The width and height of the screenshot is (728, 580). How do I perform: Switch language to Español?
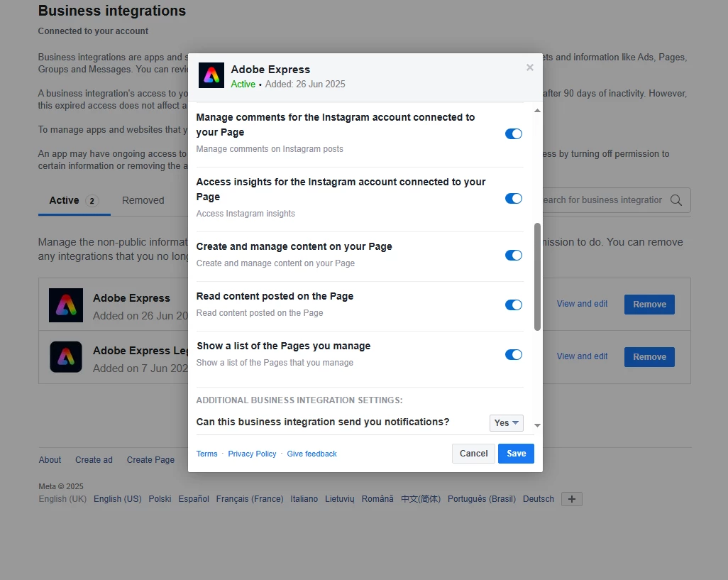(194, 499)
